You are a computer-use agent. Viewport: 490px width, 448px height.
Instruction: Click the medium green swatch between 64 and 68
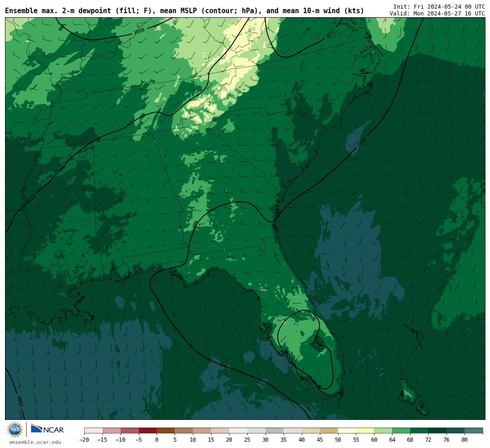(x=401, y=431)
